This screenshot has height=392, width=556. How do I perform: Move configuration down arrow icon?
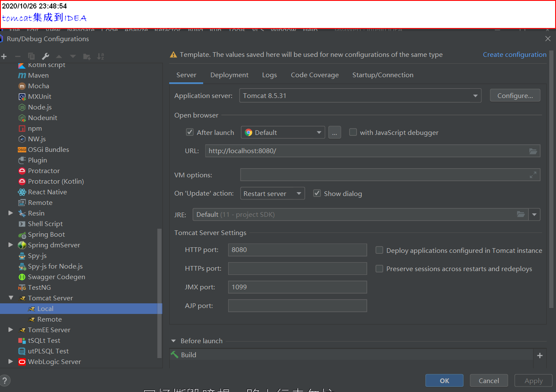coord(73,56)
